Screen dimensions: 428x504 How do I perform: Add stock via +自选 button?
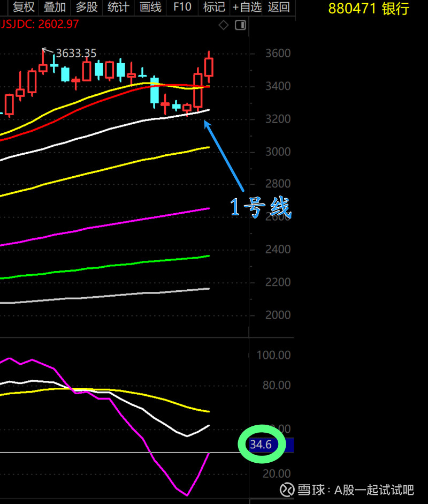point(247,7)
